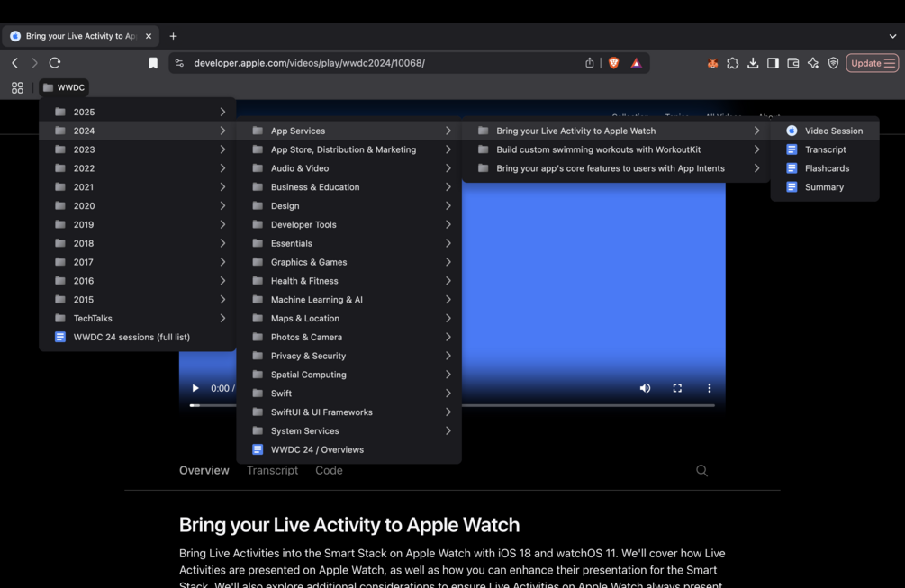This screenshot has height=588, width=905.
Task: Open Photos & Camera folder
Action: pos(348,337)
